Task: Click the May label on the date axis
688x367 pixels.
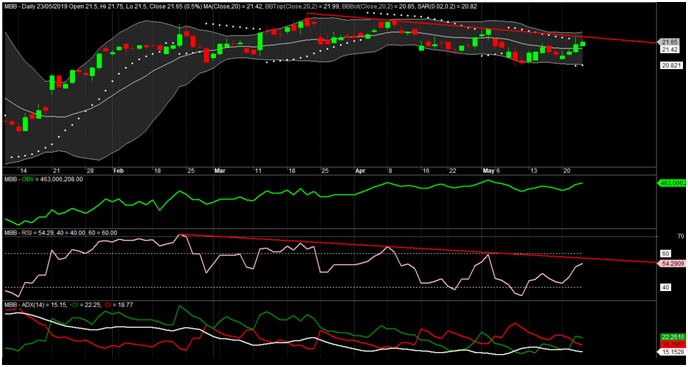Action: (488, 171)
